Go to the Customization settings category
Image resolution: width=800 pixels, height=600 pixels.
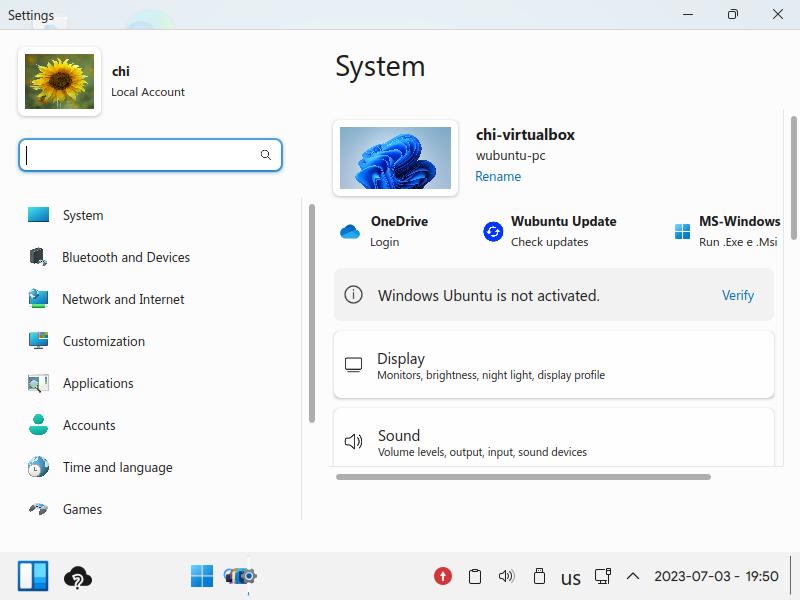104,341
